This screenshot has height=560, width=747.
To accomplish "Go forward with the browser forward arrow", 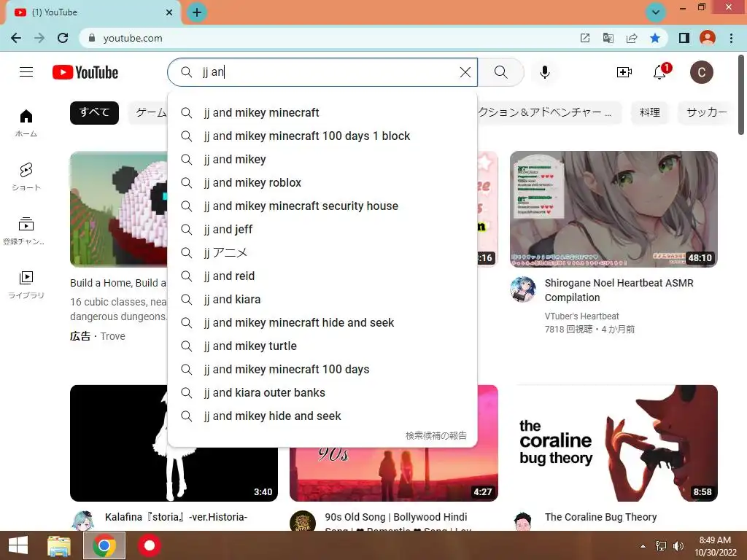I will (39, 38).
